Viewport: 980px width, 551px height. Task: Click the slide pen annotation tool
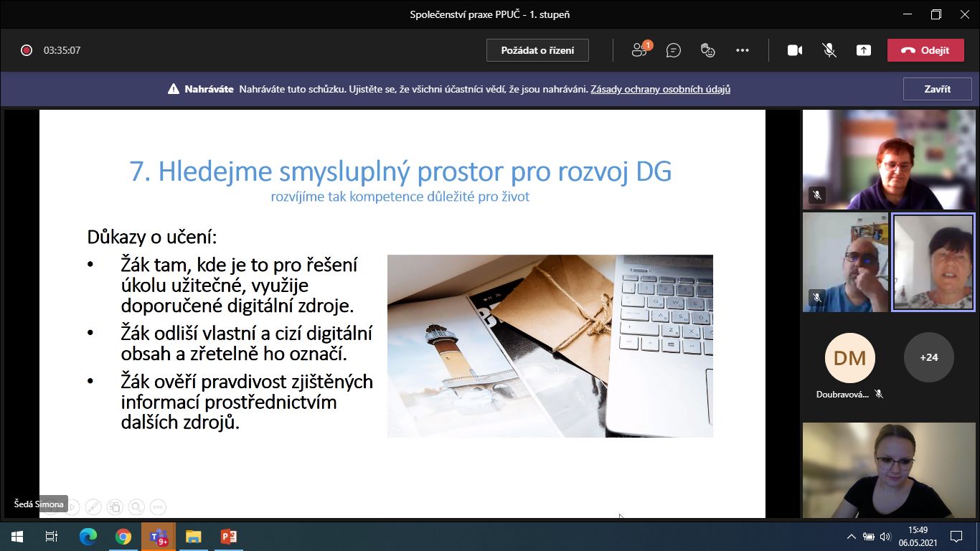93,507
